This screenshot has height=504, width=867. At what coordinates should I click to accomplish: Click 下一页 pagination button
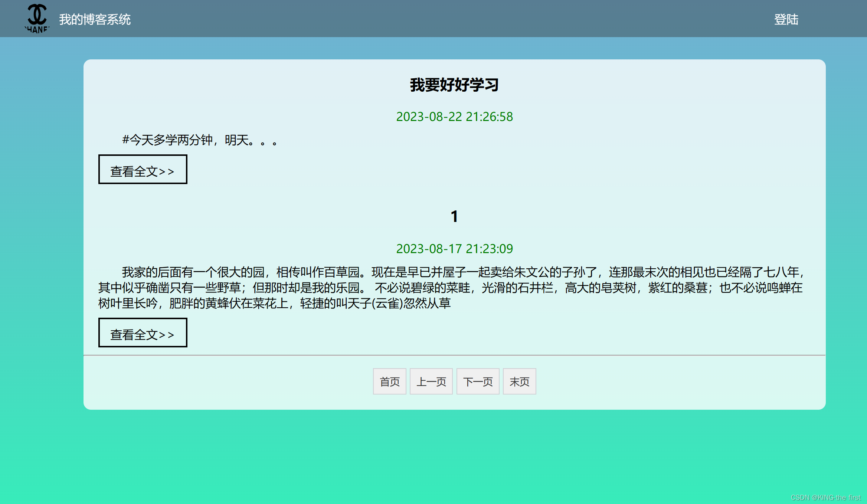click(478, 381)
